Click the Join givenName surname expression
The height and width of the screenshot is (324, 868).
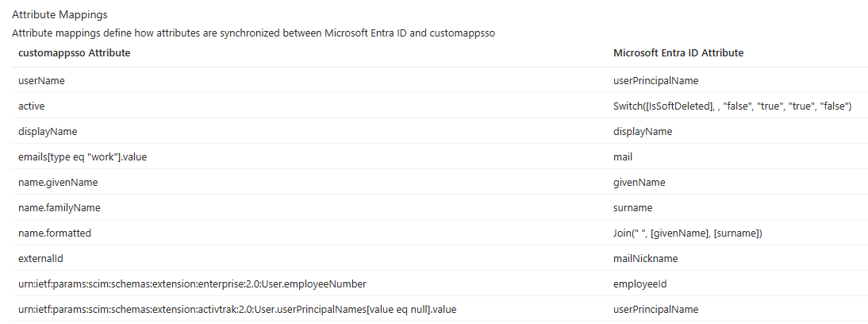click(x=688, y=233)
